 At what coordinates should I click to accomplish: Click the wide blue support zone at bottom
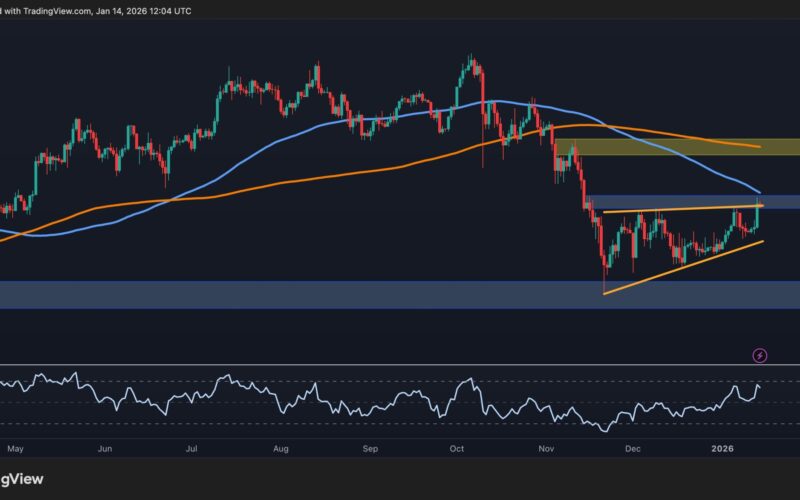click(300, 294)
